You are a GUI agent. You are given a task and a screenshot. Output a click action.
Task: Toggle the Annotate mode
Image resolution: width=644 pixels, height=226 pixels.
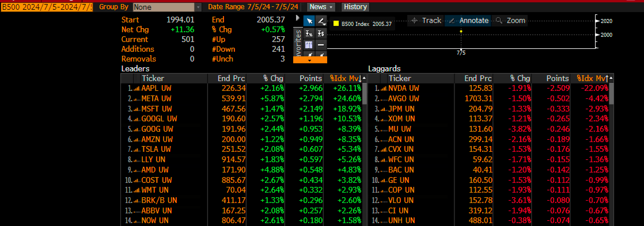(x=468, y=21)
